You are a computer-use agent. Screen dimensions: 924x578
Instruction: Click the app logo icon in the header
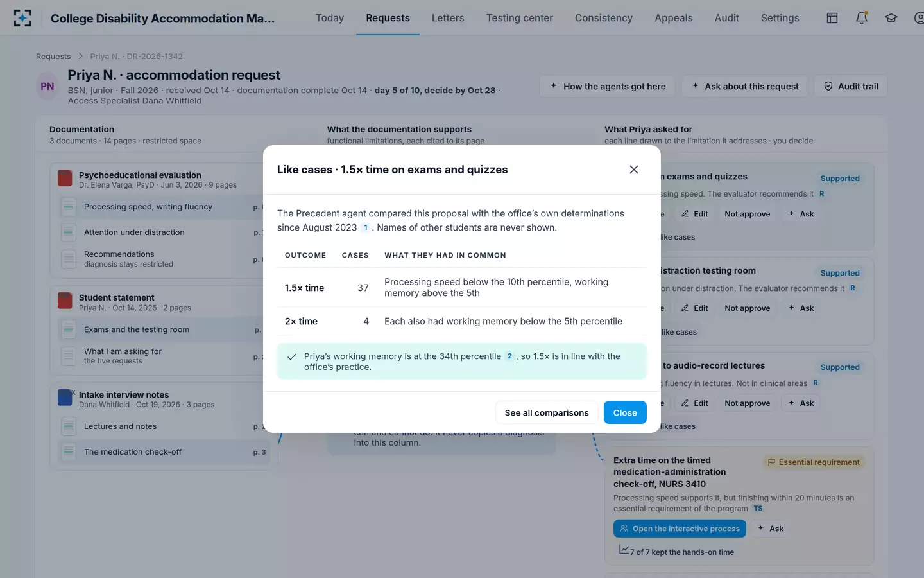(22, 18)
